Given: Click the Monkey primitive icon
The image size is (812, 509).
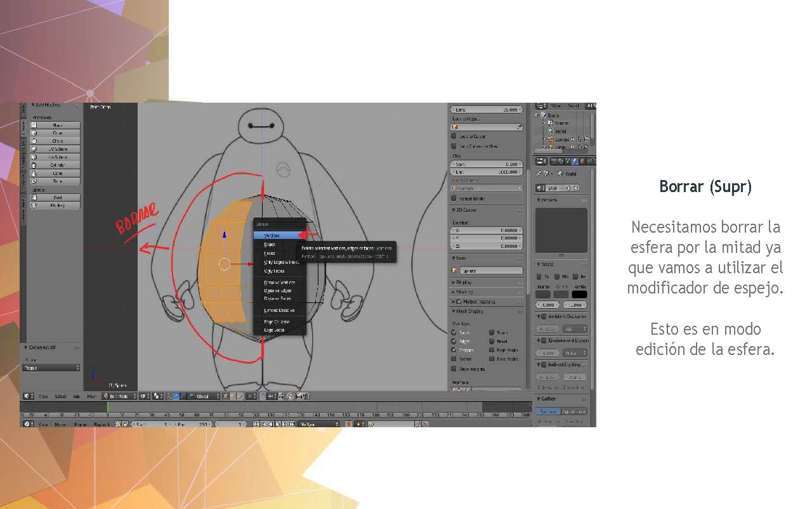Looking at the screenshot, I should [34, 205].
